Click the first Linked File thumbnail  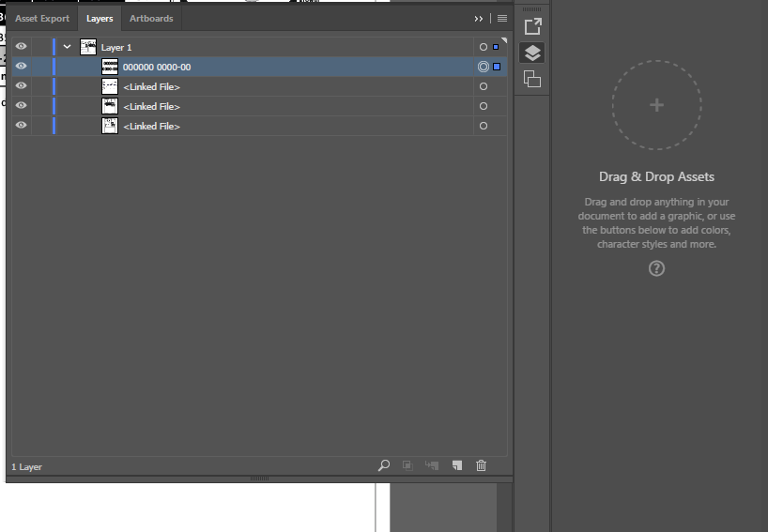(110, 86)
